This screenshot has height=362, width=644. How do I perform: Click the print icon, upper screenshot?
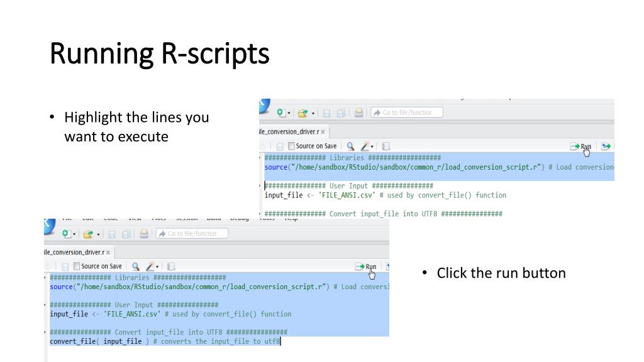tap(358, 113)
